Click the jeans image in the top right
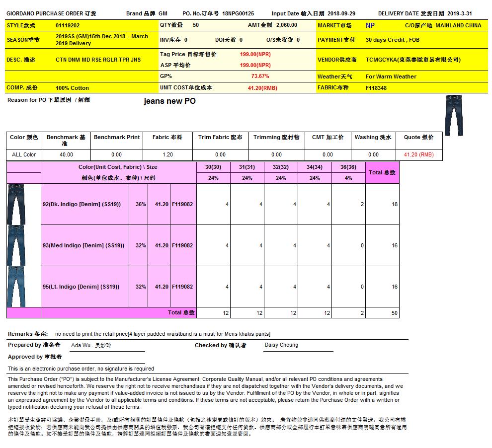Image resolution: width=492 pixels, height=448 pixels. (453, 115)
